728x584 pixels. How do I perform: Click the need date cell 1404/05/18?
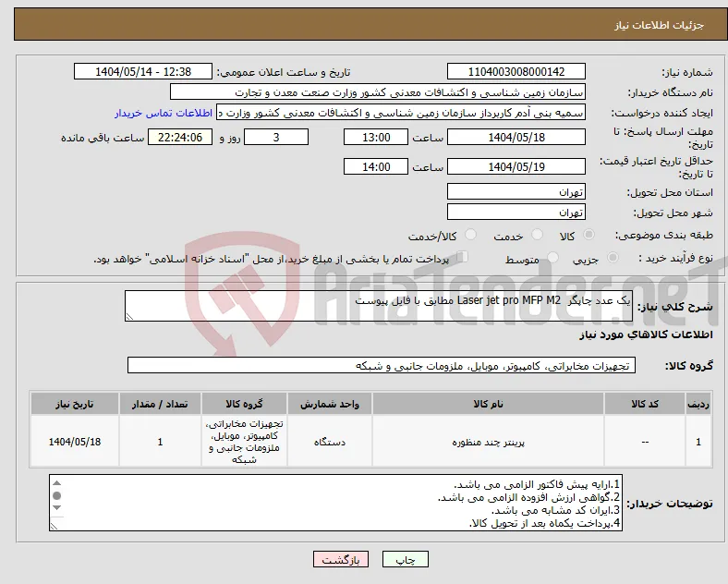(x=75, y=442)
